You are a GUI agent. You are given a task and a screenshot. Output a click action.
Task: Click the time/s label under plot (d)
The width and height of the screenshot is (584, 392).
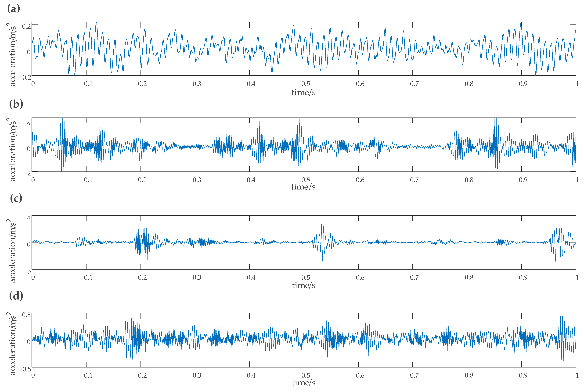coord(303,382)
